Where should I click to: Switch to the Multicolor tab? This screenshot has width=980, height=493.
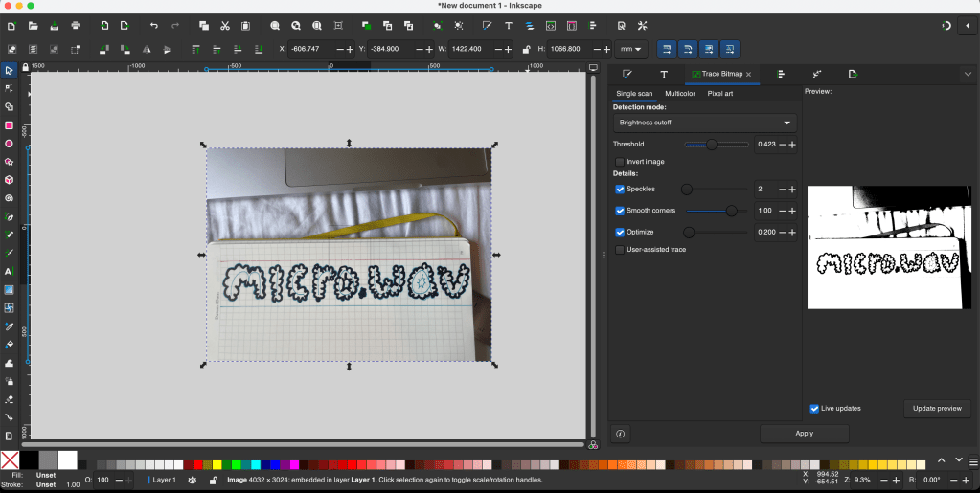pos(680,94)
